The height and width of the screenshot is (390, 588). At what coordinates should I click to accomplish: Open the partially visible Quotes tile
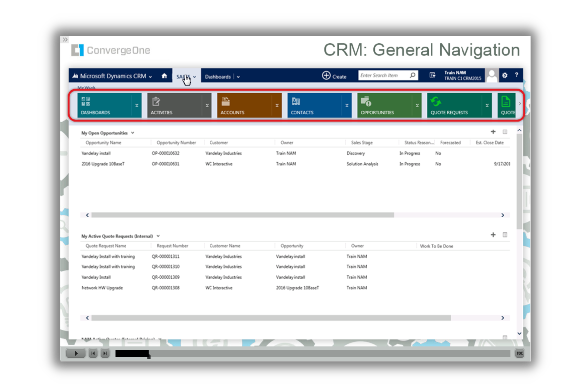506,105
